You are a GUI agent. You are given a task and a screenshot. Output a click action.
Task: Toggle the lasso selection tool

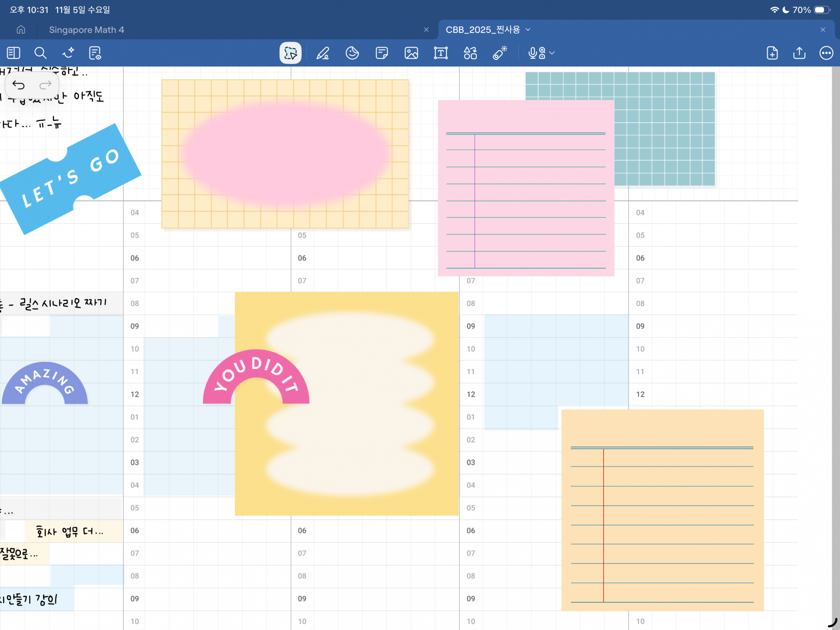pos(290,53)
